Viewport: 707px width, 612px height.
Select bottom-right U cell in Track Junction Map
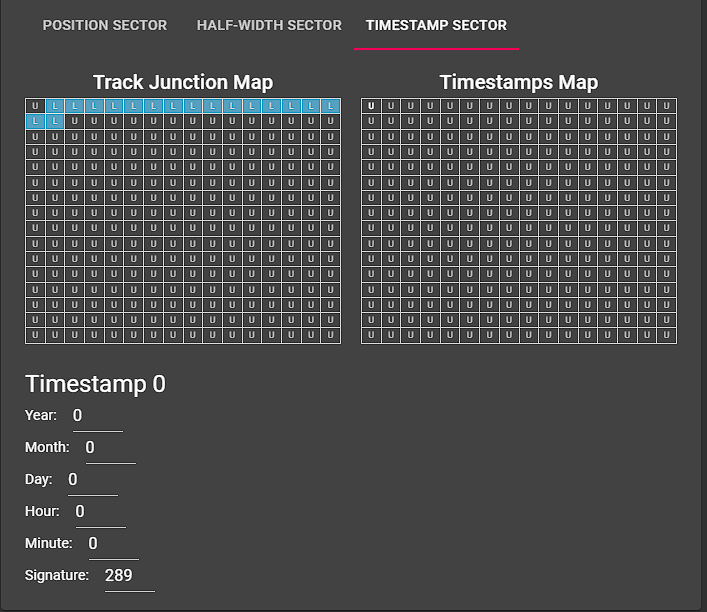(331, 335)
